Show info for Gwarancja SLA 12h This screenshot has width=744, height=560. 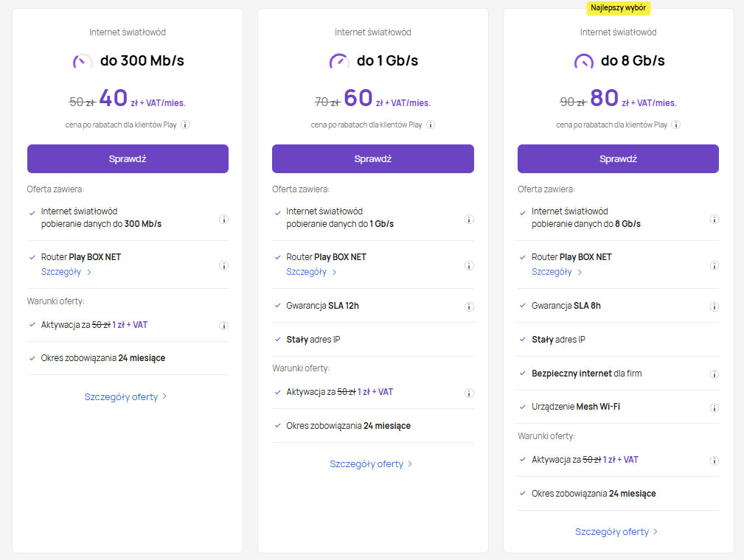coord(469,307)
